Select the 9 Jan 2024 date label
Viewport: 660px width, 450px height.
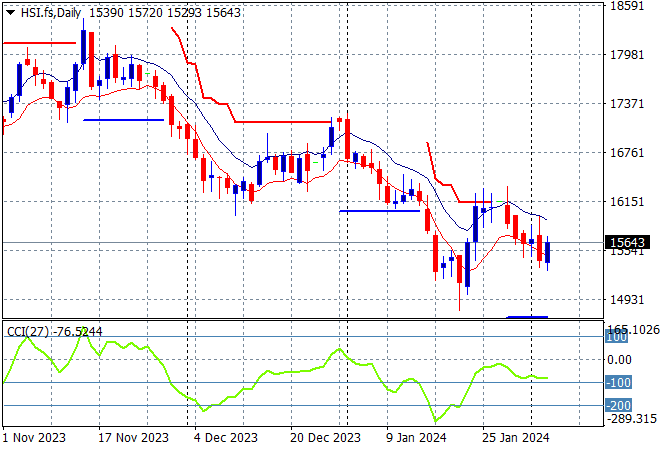click(x=414, y=437)
